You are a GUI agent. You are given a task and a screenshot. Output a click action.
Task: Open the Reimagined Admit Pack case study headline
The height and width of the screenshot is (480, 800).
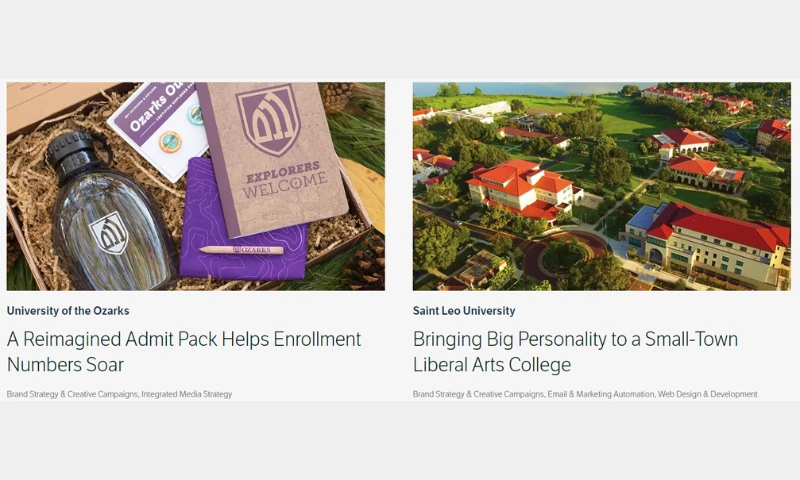click(184, 352)
